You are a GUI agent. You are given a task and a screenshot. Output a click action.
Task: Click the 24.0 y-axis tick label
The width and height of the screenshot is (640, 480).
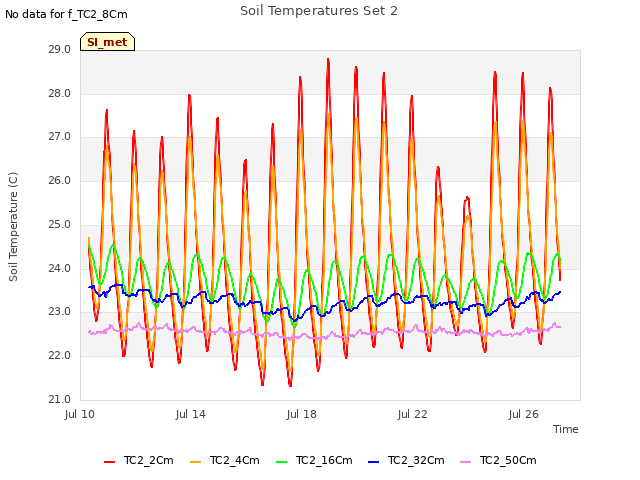[60, 268]
